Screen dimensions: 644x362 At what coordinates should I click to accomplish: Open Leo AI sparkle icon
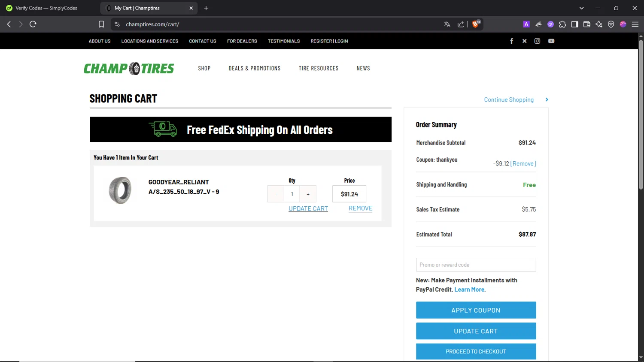(599, 24)
